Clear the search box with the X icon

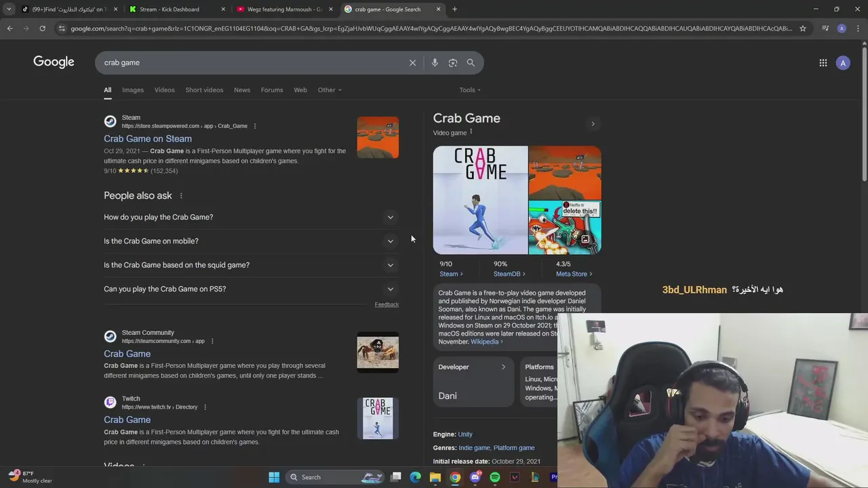[412, 62]
